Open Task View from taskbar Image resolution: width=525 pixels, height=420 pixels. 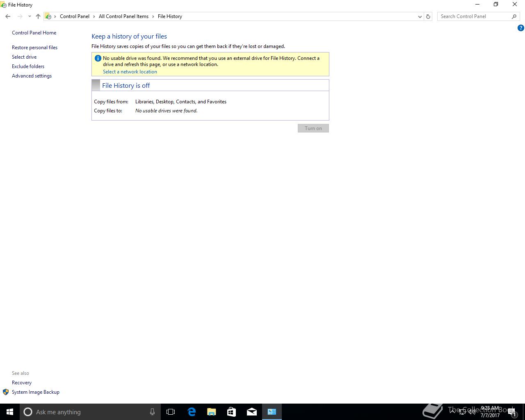171,412
